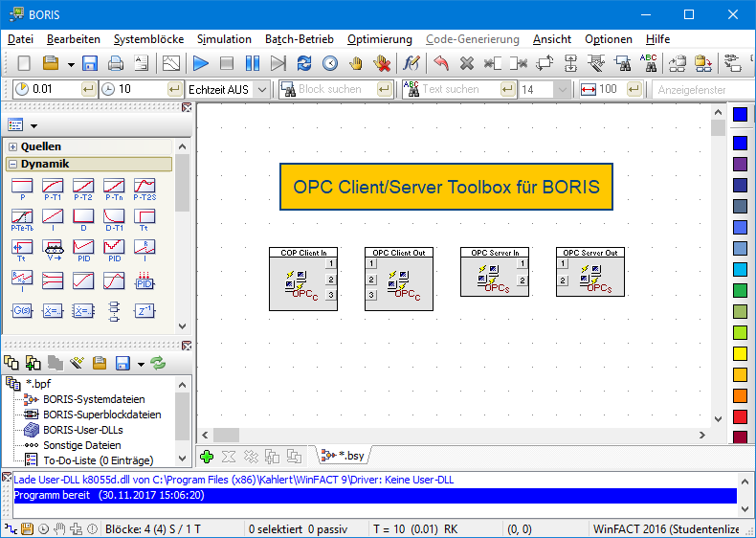The image size is (756, 538).
Task: Click the single step simulation button
Action: coord(278,63)
